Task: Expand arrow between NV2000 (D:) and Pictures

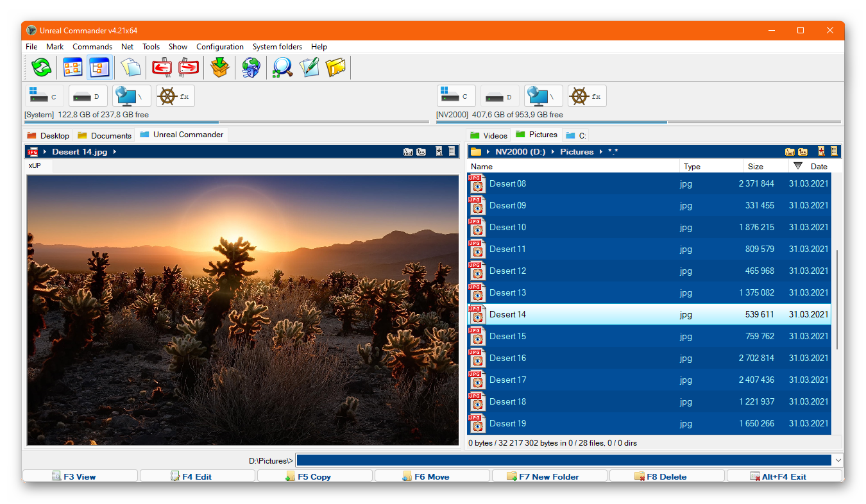Action: click(x=553, y=152)
